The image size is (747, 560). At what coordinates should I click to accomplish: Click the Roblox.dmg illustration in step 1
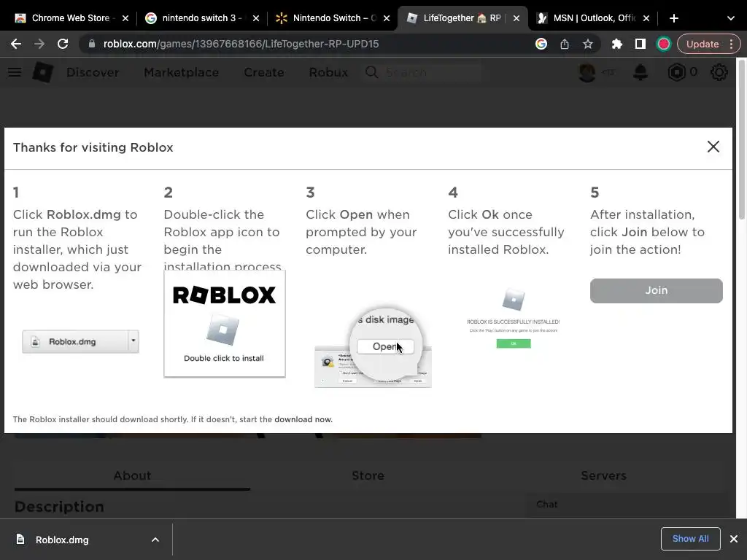80,341
